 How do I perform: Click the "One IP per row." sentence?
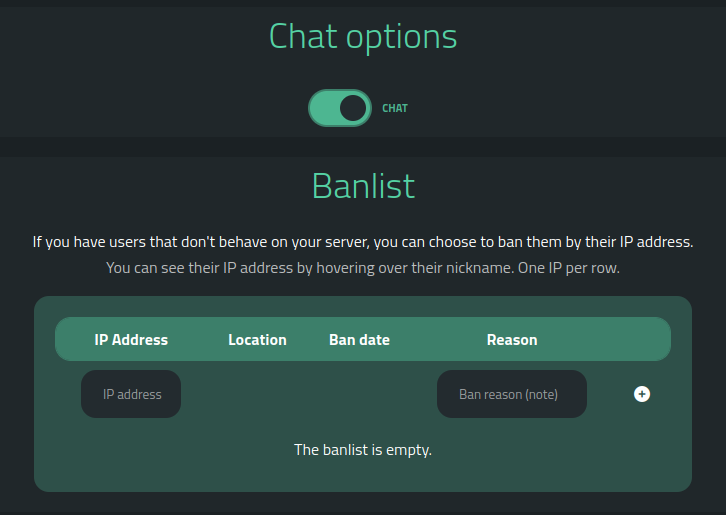568,268
